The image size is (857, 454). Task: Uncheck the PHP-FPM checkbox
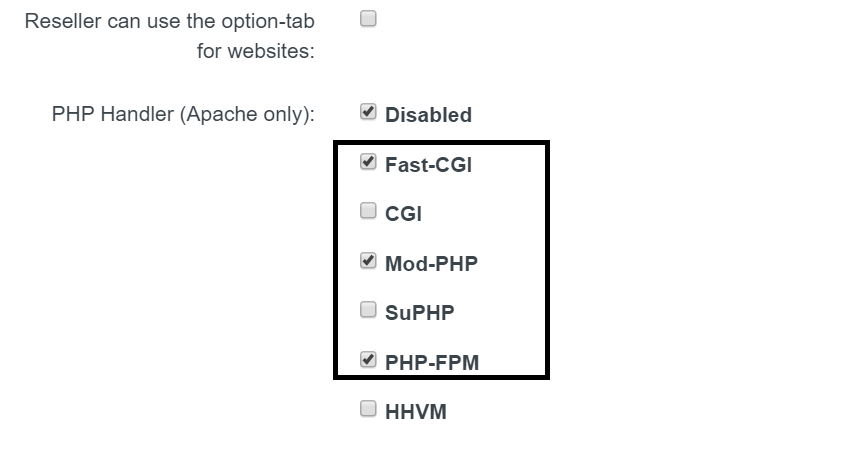point(368,359)
